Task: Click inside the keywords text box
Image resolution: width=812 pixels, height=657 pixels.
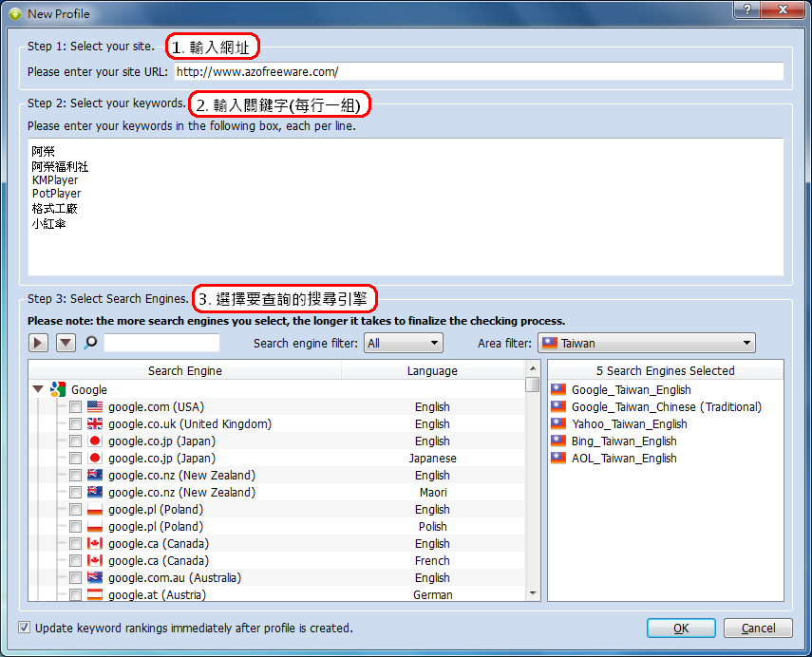Action: pos(406,207)
